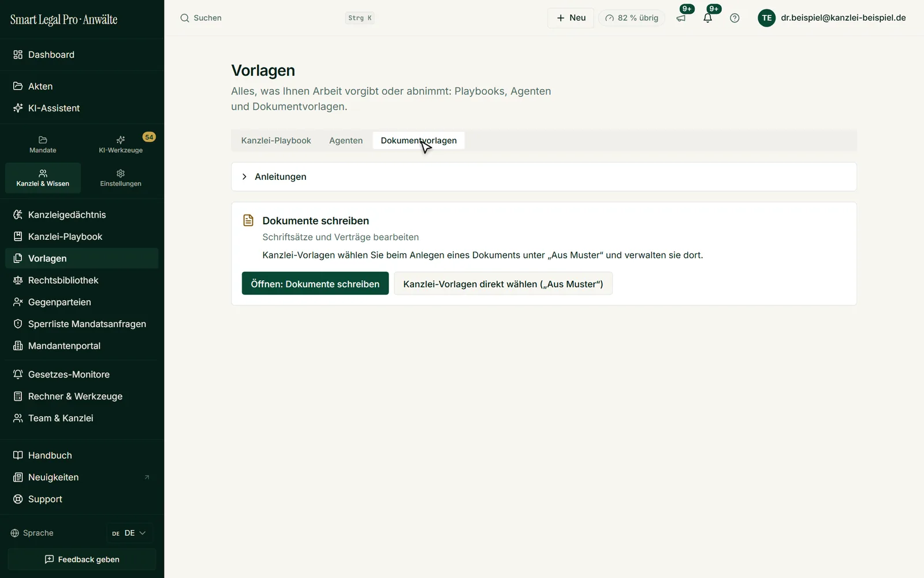Open Neuigkeiten external link

pos(82,477)
